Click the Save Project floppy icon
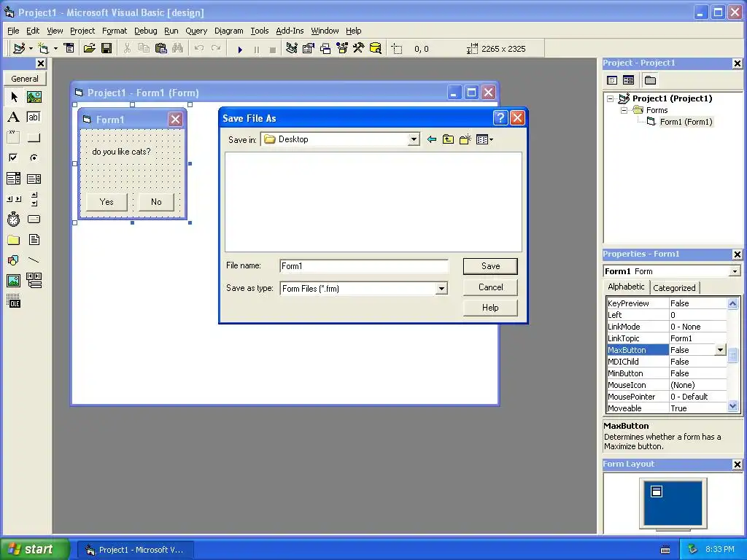This screenshot has width=747, height=560. 107,49
